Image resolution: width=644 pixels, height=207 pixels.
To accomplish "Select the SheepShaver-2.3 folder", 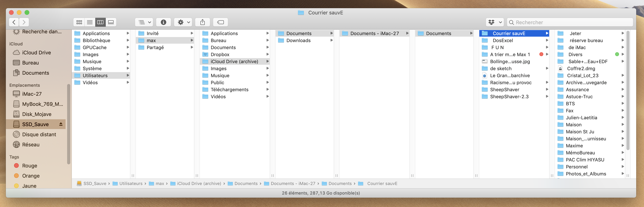I will [514, 96].
